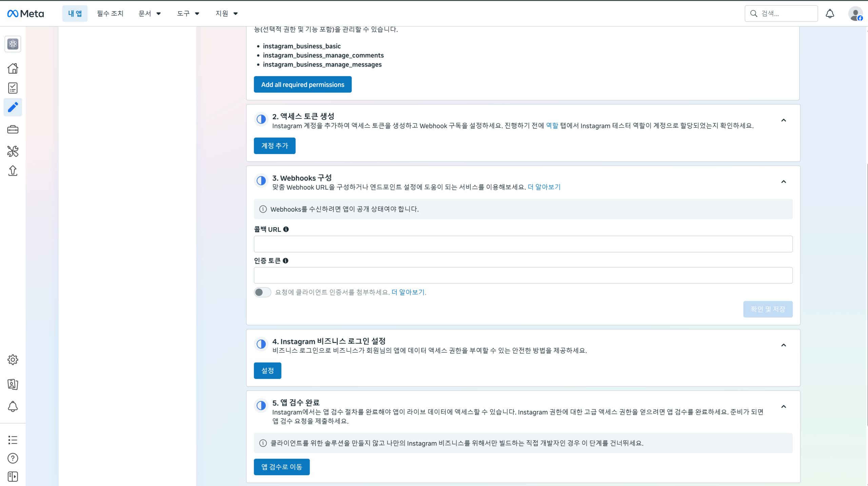868x486 pixels.
Task: Toggle the sidebar collapse panel icon
Action: (13, 477)
